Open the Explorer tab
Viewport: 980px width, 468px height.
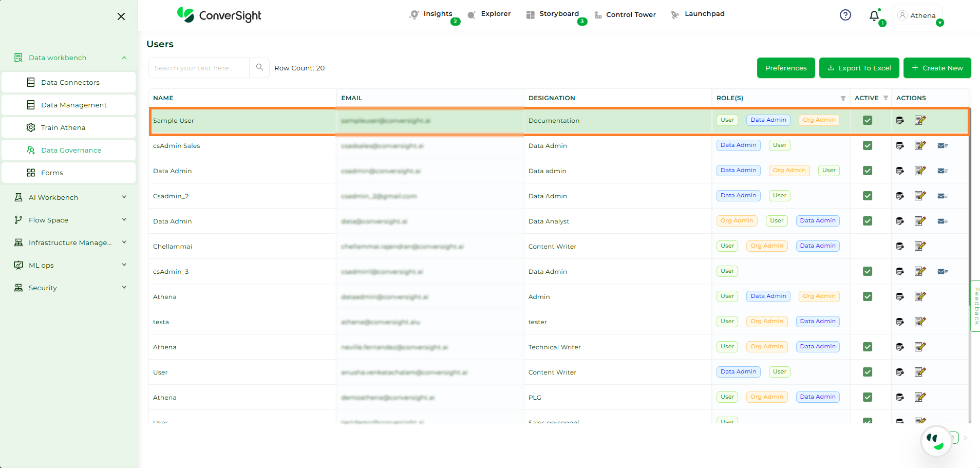[489, 14]
